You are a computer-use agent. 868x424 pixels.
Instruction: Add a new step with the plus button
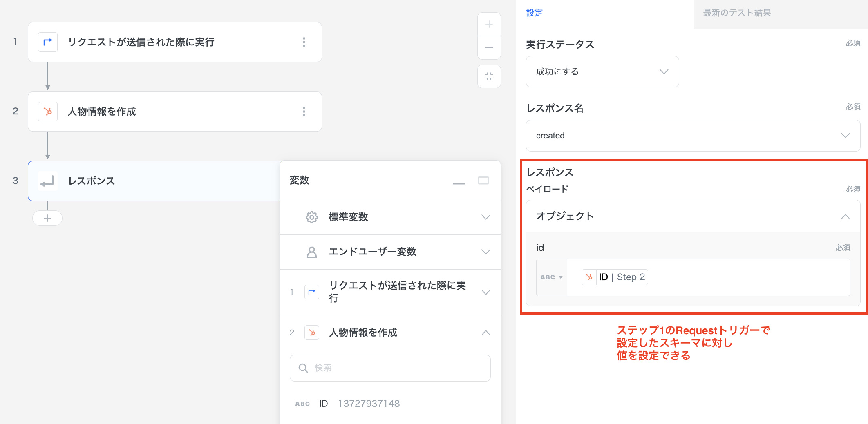(x=47, y=218)
